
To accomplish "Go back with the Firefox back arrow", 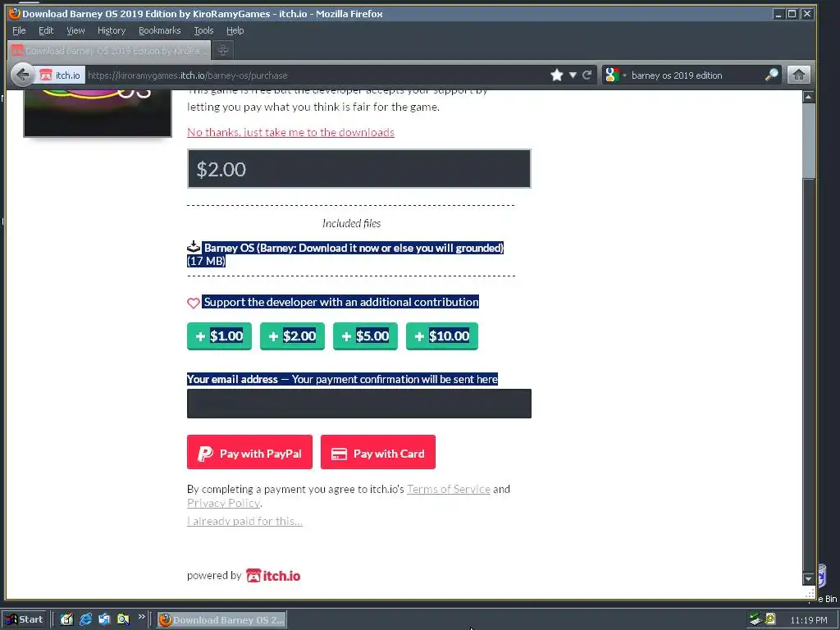I will [22, 75].
